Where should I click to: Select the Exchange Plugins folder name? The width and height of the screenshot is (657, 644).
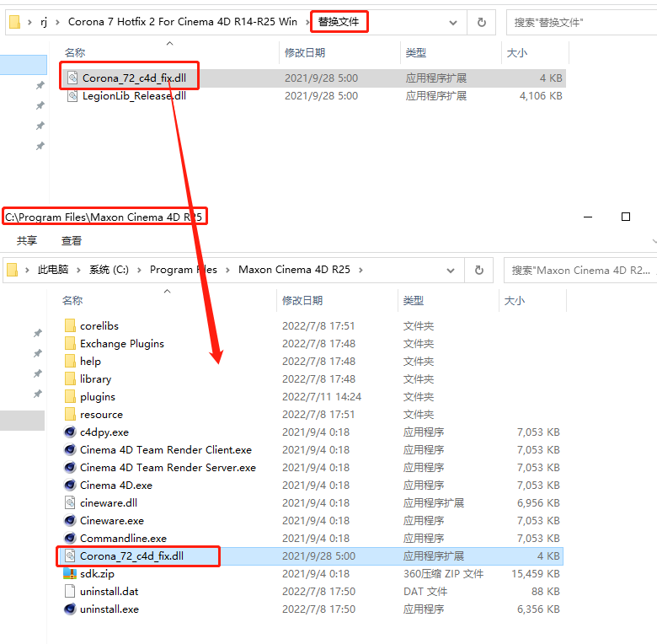[x=122, y=343]
